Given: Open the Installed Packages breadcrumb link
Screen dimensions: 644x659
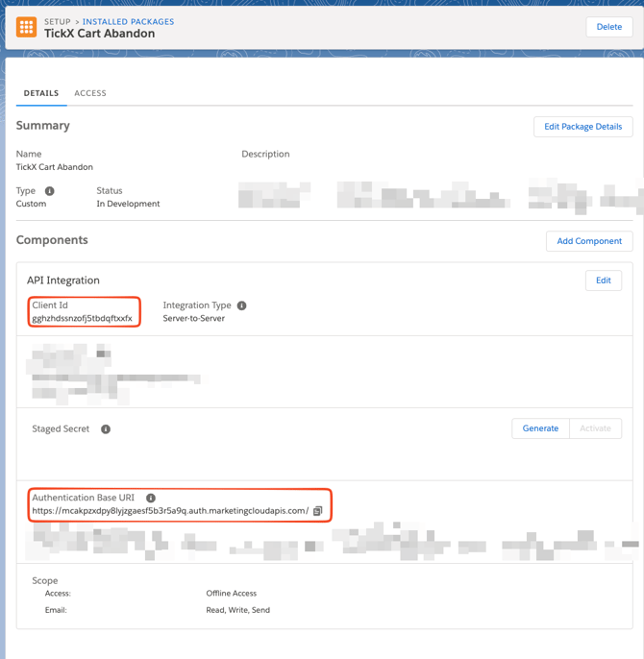Looking at the screenshot, I should 128,21.
